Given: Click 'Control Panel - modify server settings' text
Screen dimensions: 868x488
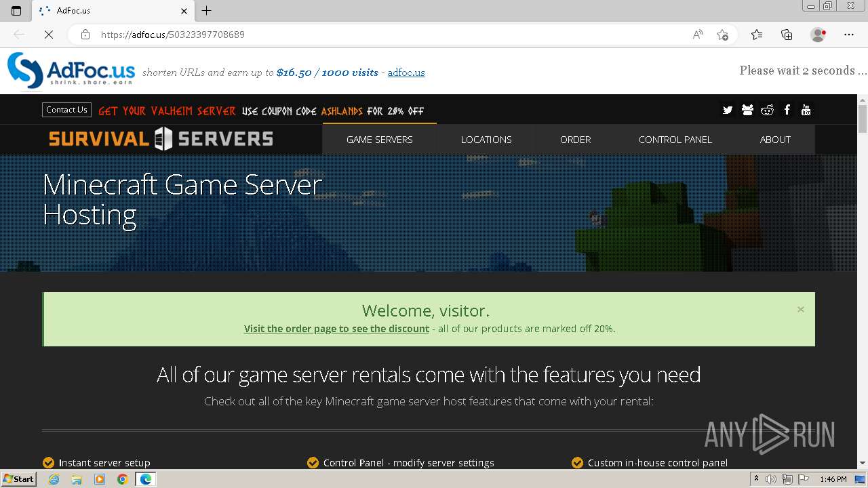Looking at the screenshot, I should (x=409, y=463).
